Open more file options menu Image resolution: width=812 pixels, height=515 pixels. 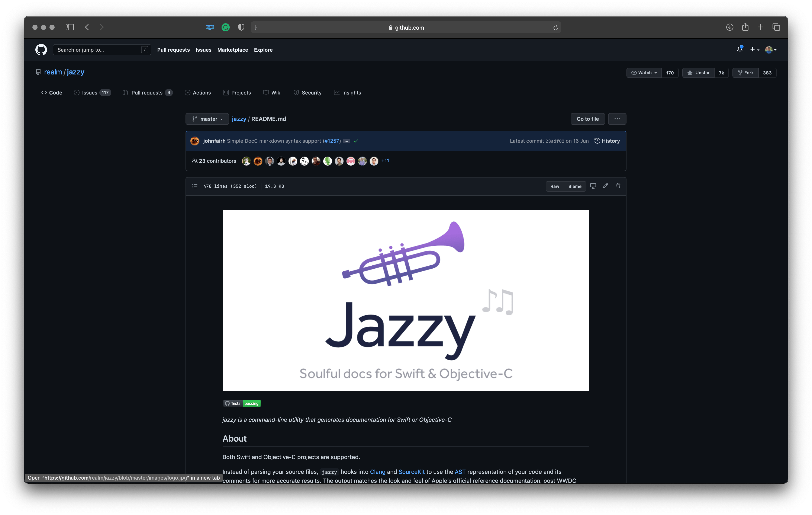click(x=617, y=119)
